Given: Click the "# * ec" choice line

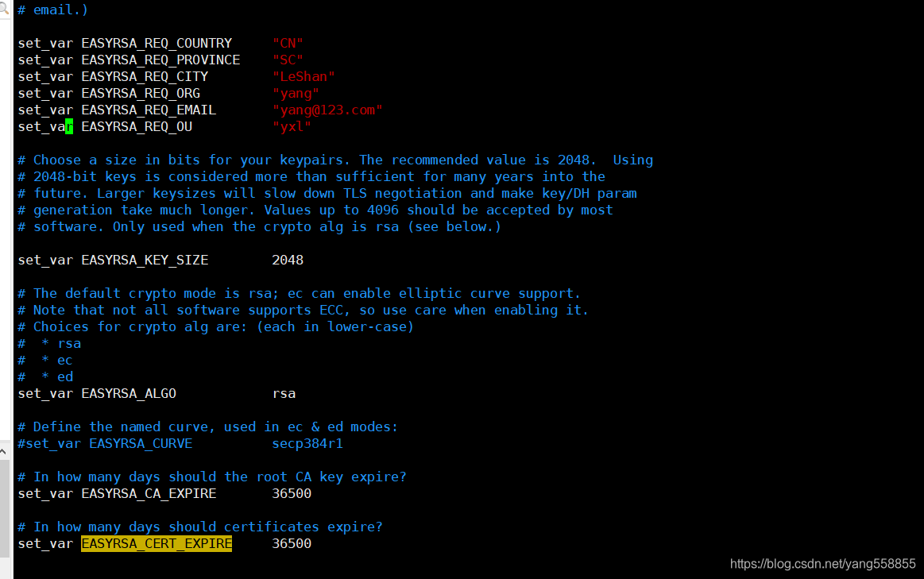Looking at the screenshot, I should click(45, 360).
